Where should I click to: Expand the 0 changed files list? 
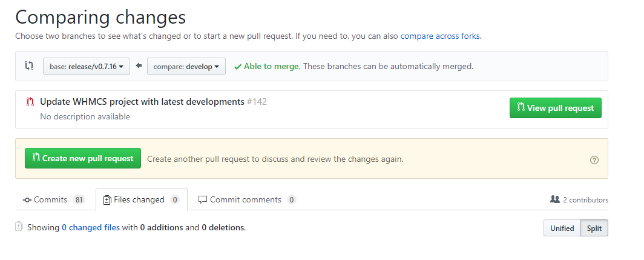91,228
